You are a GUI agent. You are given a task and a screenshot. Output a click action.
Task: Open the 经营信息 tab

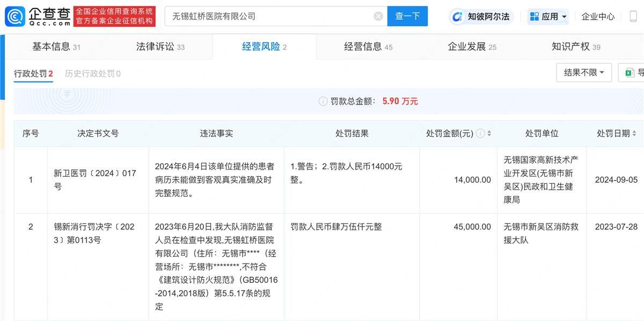(x=368, y=47)
